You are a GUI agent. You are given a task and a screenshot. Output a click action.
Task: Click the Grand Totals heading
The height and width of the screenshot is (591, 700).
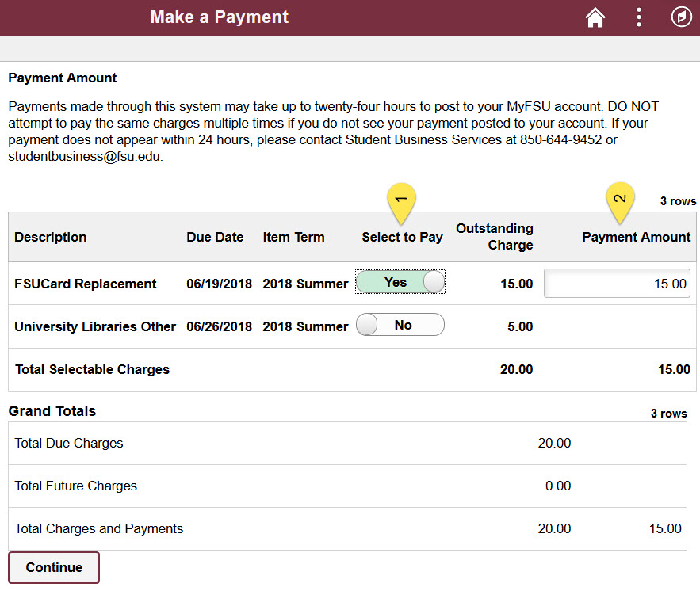coord(52,411)
